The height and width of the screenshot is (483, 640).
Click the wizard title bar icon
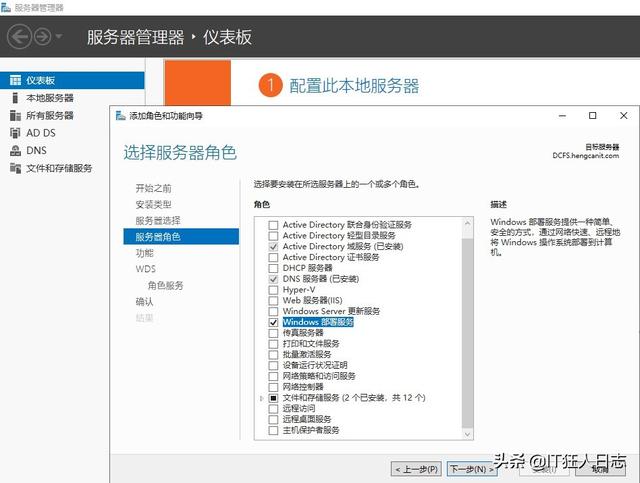[120, 116]
